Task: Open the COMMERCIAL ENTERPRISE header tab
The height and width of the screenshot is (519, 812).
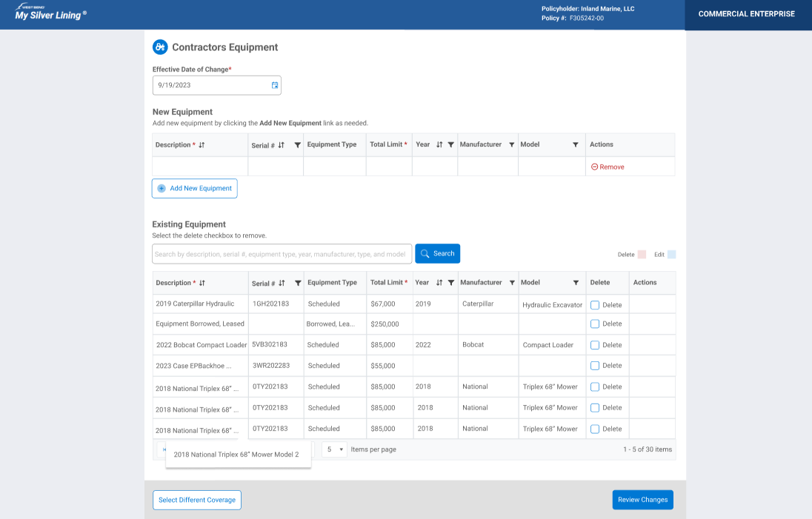Action: coord(747,14)
